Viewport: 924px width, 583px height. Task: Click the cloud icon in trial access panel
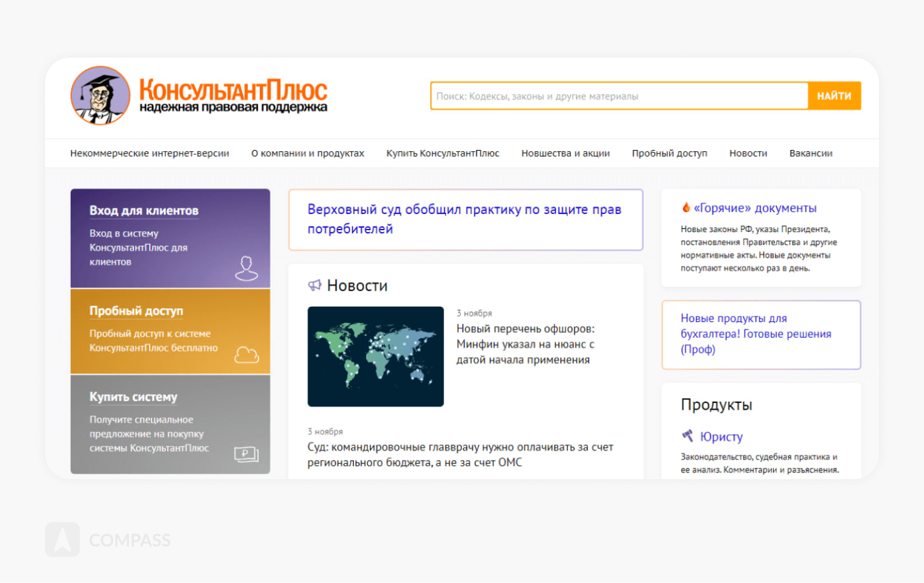click(246, 355)
